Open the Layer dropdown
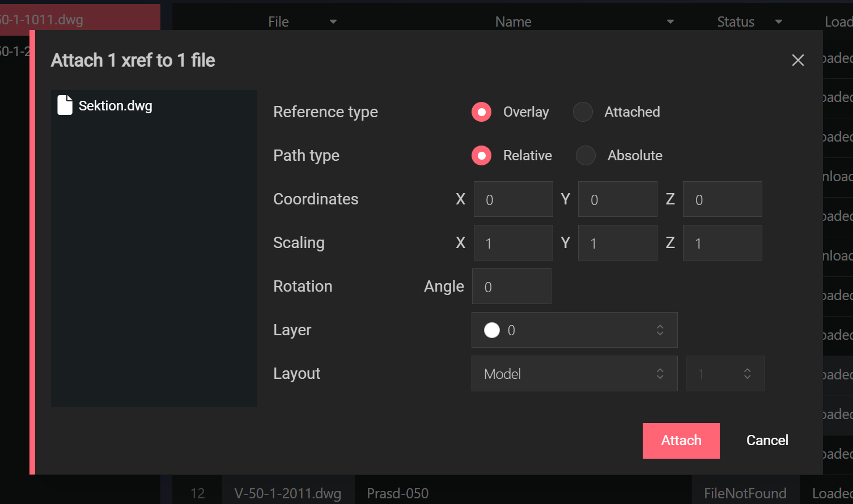The image size is (853, 504). point(574,330)
